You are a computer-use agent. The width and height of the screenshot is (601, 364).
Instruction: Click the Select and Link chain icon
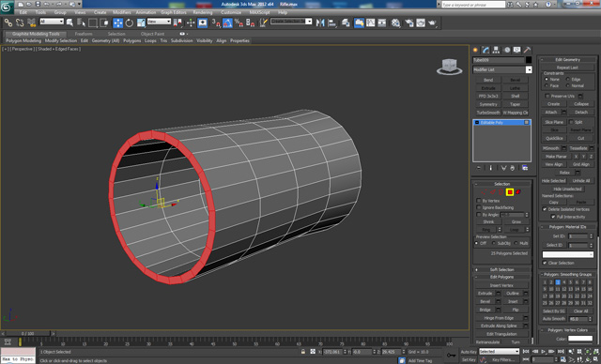8,23
